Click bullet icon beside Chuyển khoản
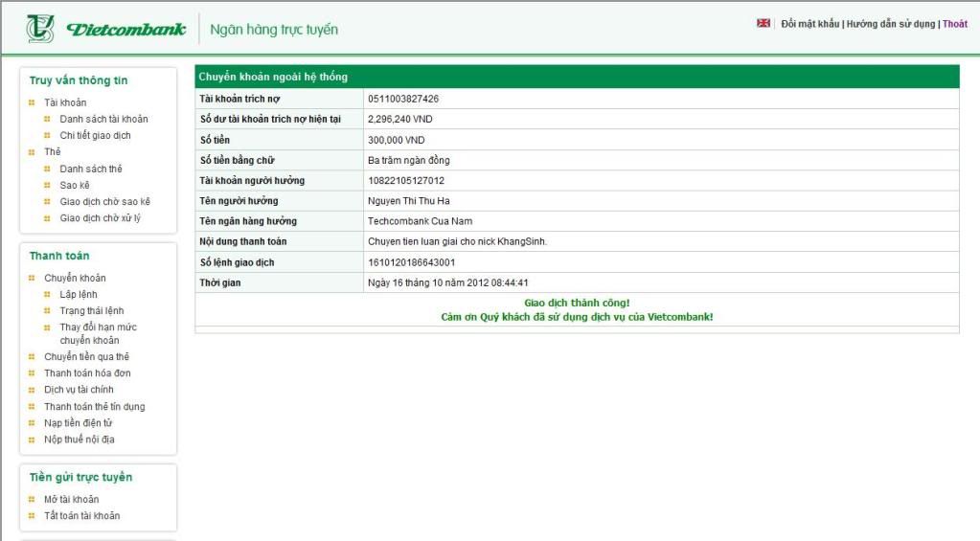 click(x=32, y=278)
